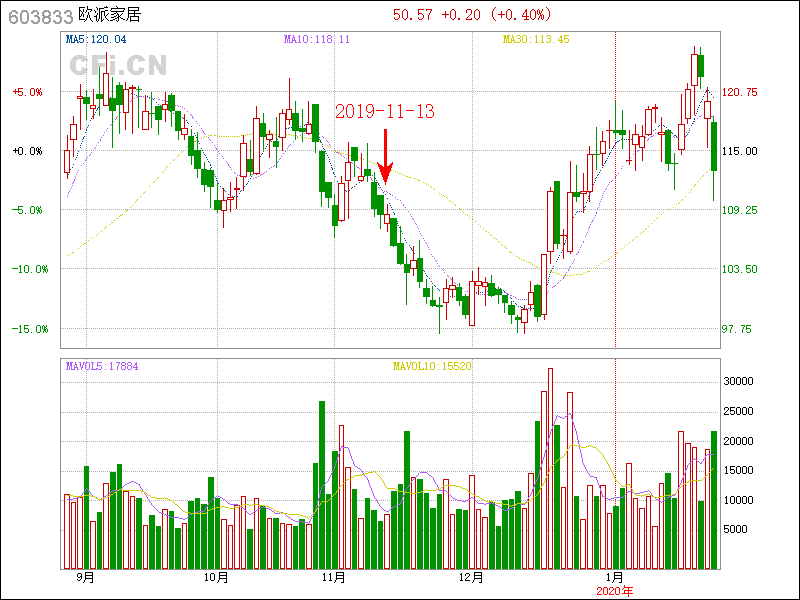Click the 2020年 year label

tap(615, 591)
